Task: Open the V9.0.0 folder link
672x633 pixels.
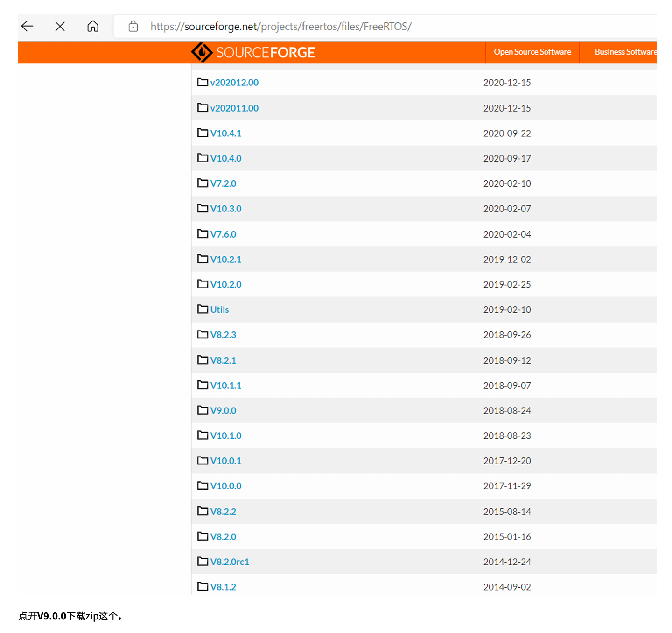Action: [223, 411]
